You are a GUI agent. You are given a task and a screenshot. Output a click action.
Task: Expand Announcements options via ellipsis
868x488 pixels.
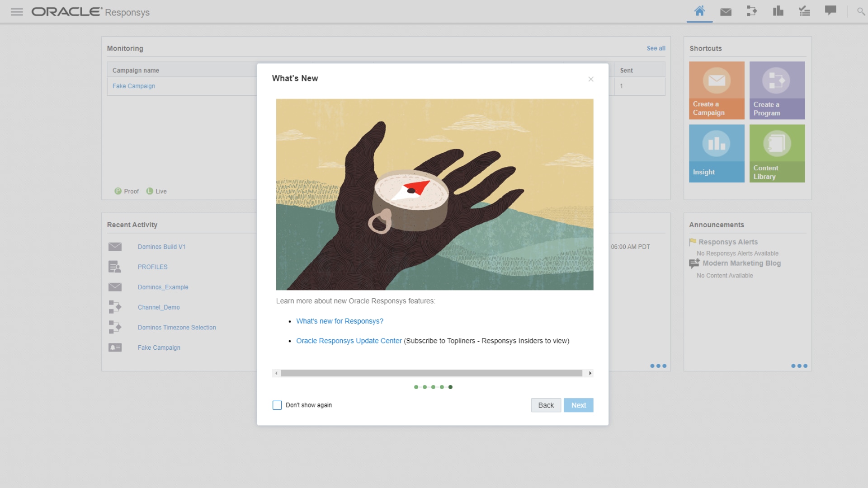(x=800, y=366)
